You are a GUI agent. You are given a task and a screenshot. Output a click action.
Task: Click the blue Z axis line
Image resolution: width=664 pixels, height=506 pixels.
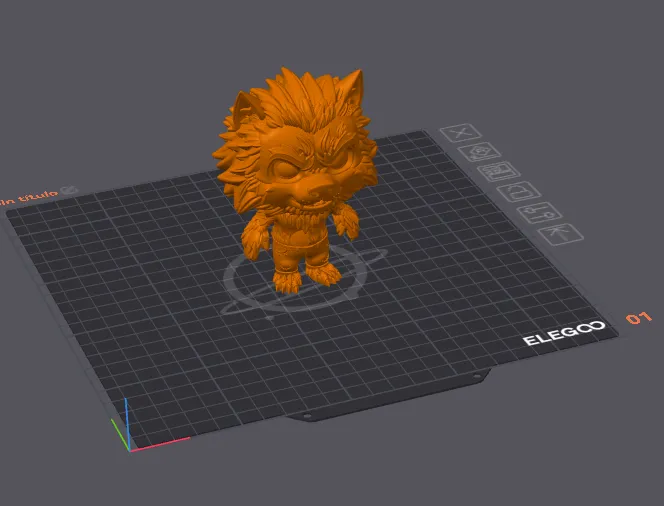tap(127, 423)
